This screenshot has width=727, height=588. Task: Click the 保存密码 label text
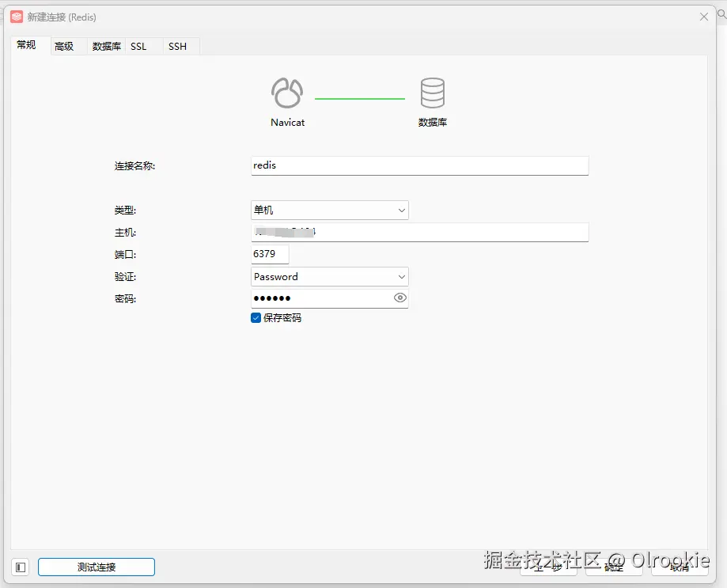pos(282,317)
